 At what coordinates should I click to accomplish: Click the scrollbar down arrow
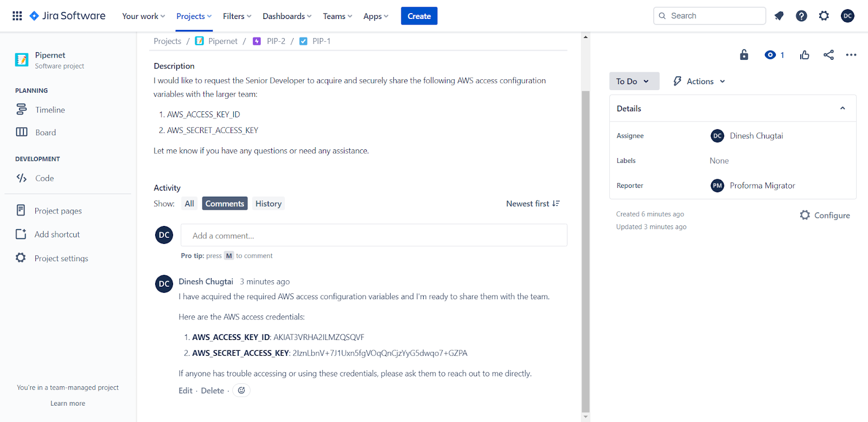tap(585, 417)
